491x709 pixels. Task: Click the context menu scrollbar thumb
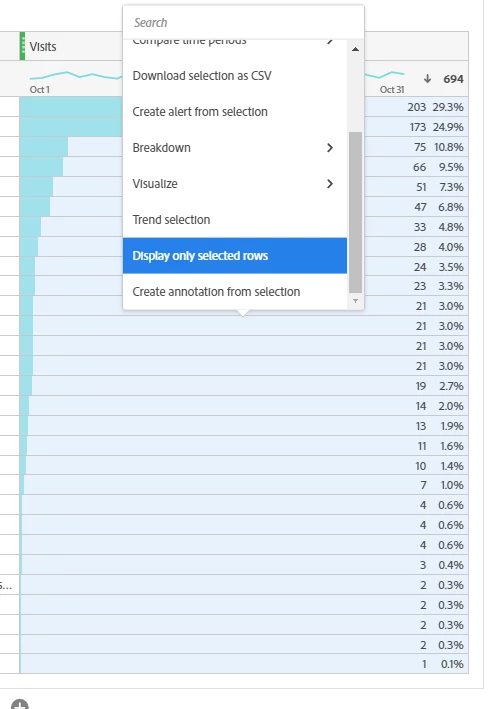[x=355, y=213]
